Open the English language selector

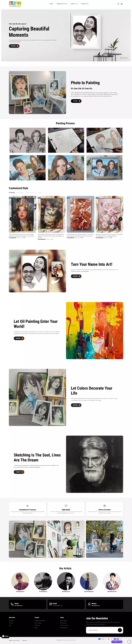click(25, 641)
